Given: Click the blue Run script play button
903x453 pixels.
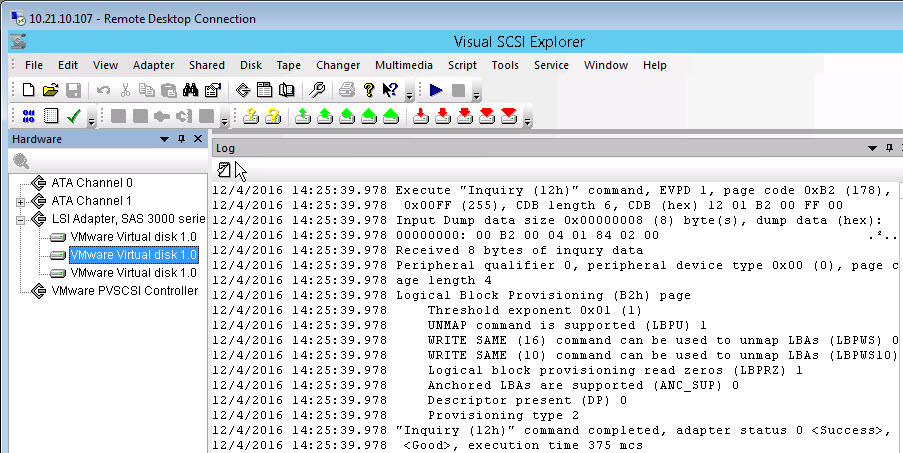Looking at the screenshot, I should 436,90.
